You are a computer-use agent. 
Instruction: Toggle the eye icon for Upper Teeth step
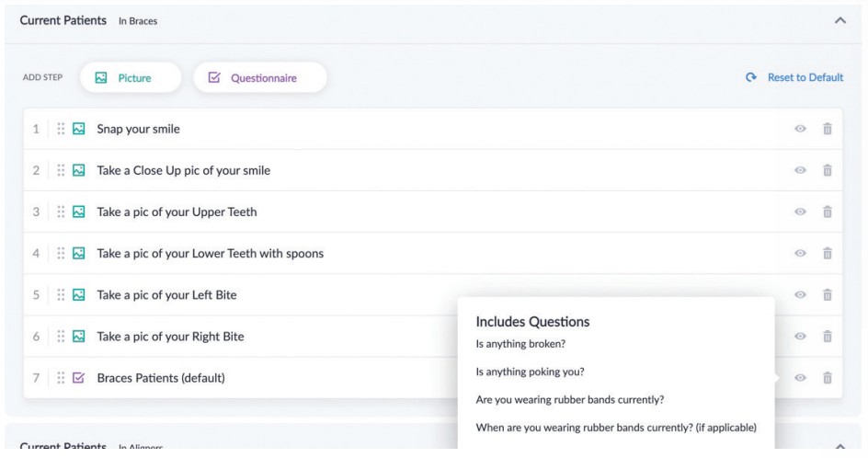800,212
